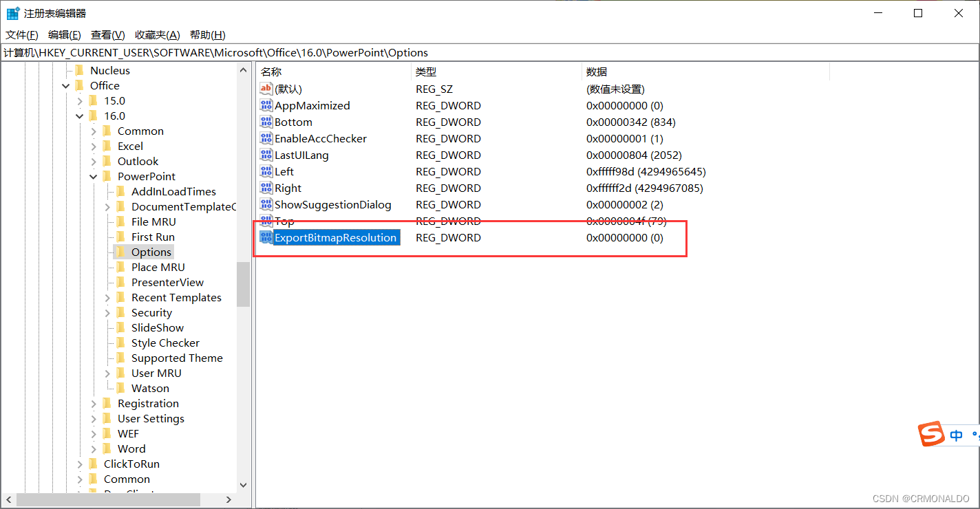Expand the User MRU tree node
The width and height of the screenshot is (980, 509).
click(107, 373)
